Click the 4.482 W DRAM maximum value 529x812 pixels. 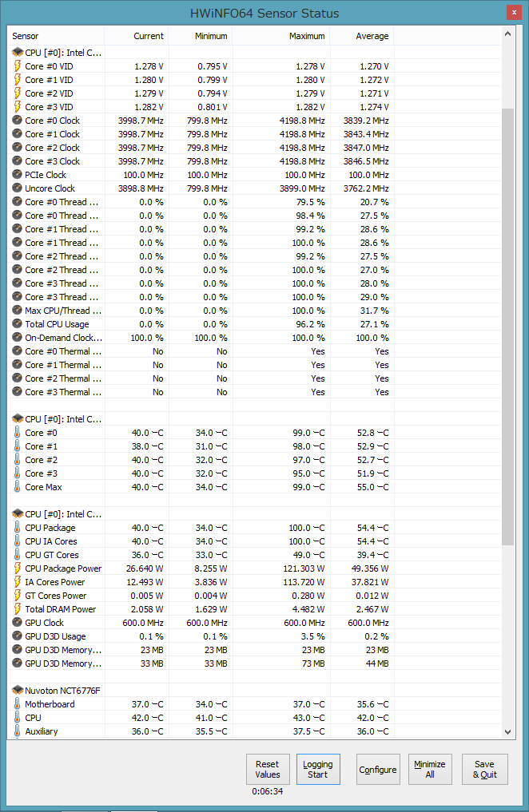click(308, 609)
